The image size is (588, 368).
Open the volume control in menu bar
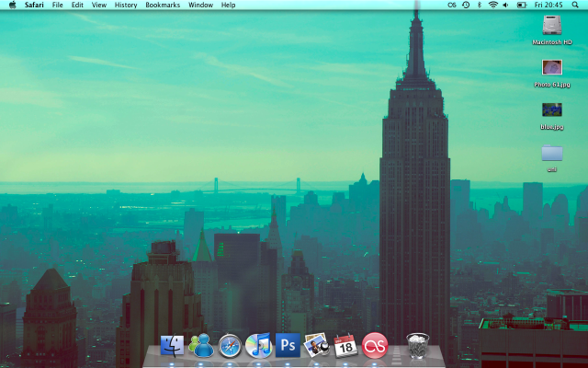(506, 5)
